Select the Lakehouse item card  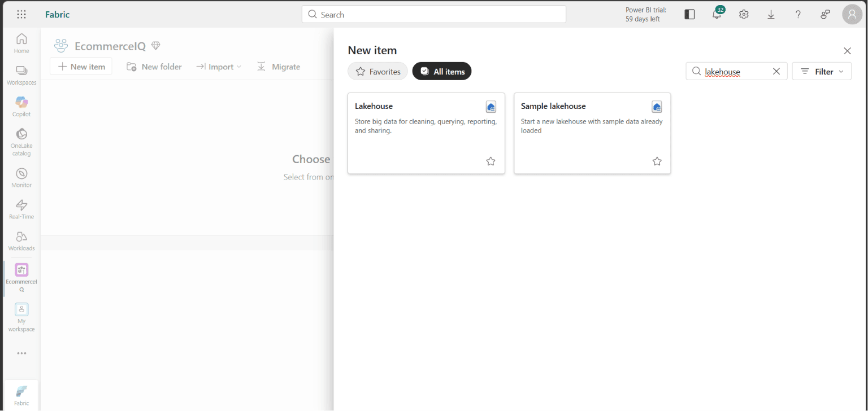tap(426, 133)
